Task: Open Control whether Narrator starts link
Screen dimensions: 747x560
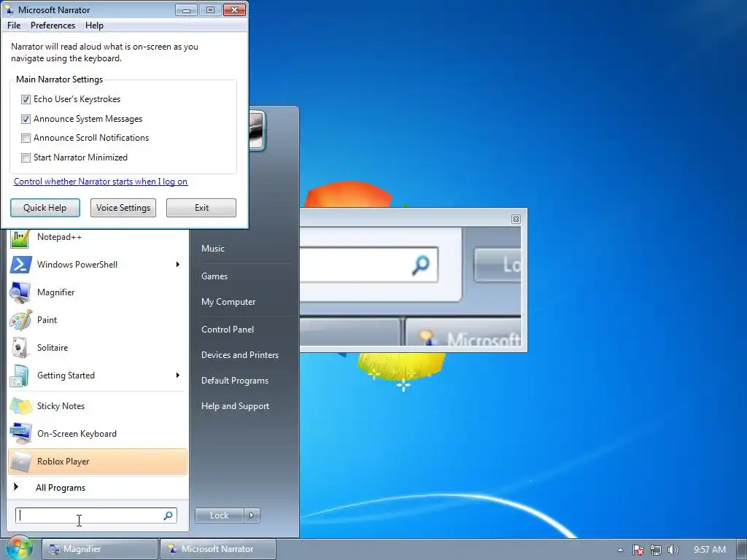Action: point(101,182)
